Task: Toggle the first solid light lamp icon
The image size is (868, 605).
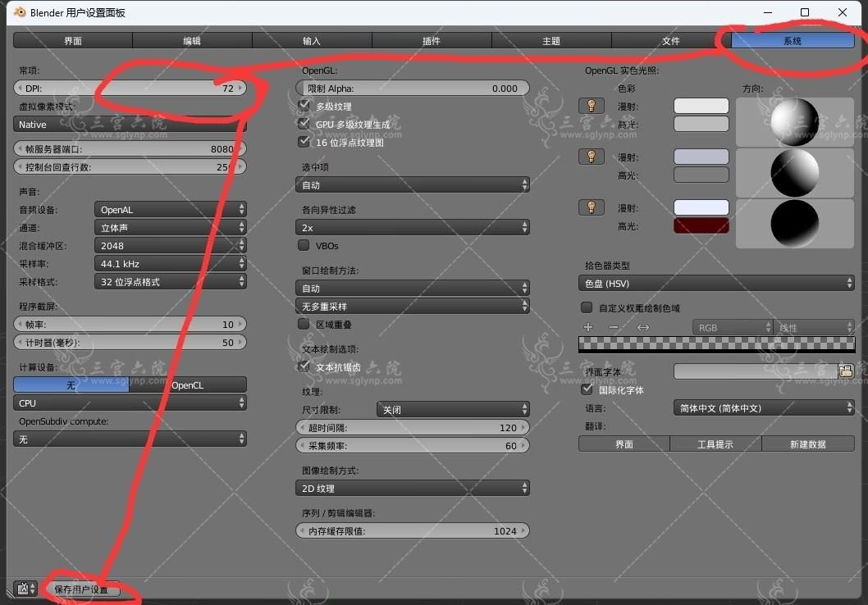Action: [x=592, y=106]
